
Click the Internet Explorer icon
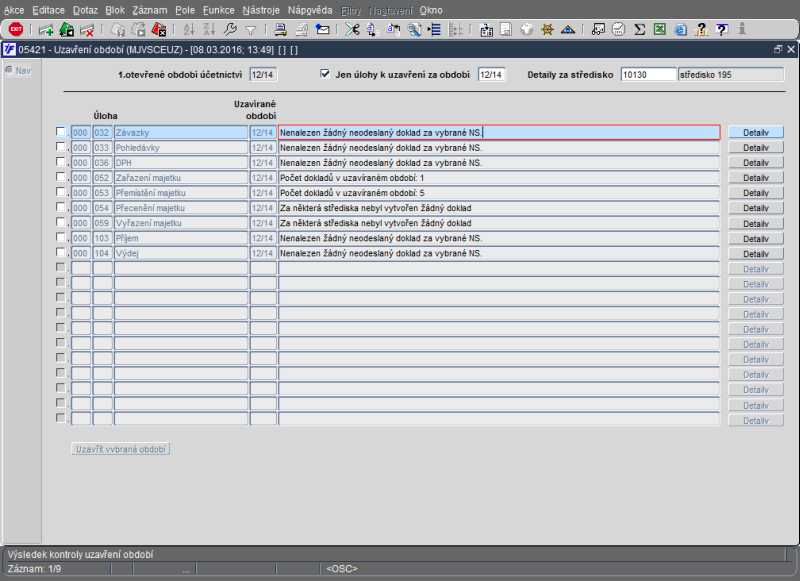[680, 30]
